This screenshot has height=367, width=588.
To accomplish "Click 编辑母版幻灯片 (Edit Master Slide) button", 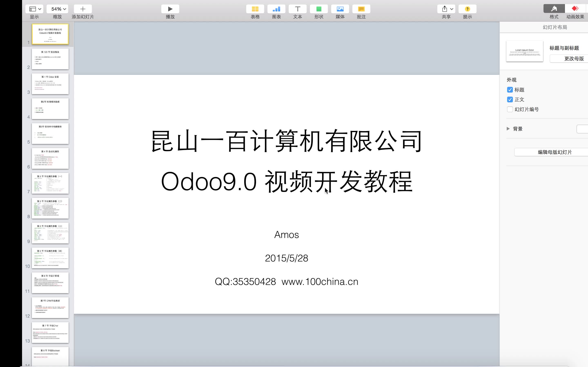I will pyautogui.click(x=555, y=152).
